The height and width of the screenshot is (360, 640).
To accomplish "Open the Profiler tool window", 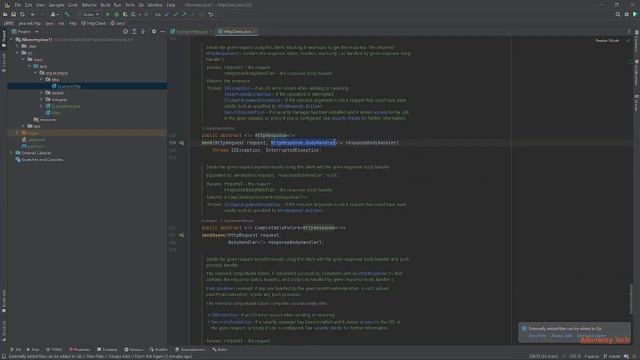I will click(158, 349).
